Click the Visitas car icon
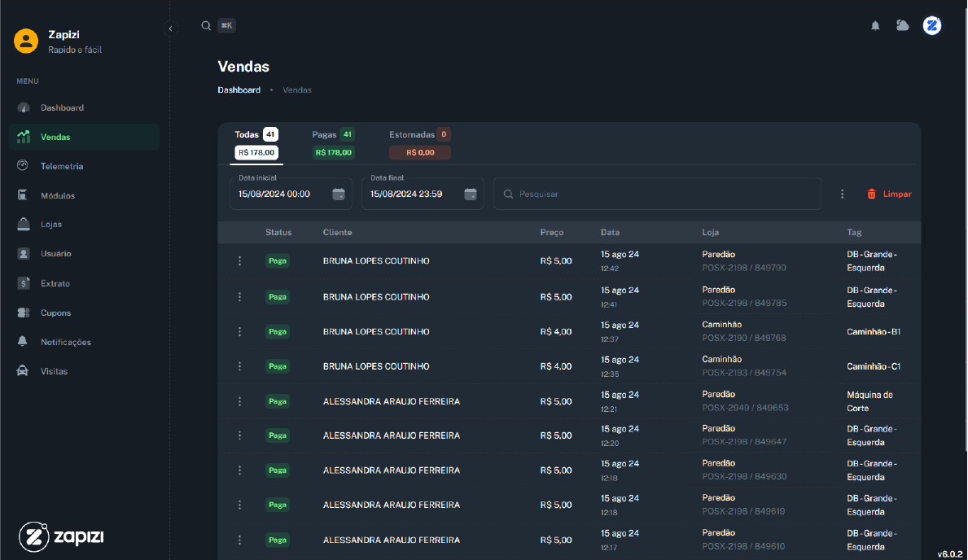968x560 pixels. 23,371
